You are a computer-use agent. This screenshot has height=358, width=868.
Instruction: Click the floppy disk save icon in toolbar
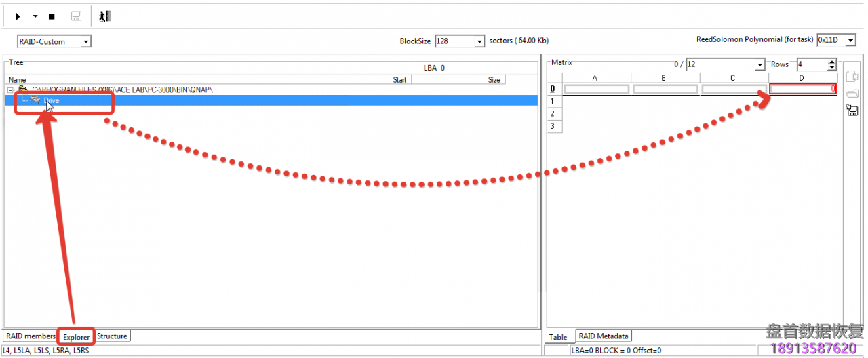click(x=76, y=16)
